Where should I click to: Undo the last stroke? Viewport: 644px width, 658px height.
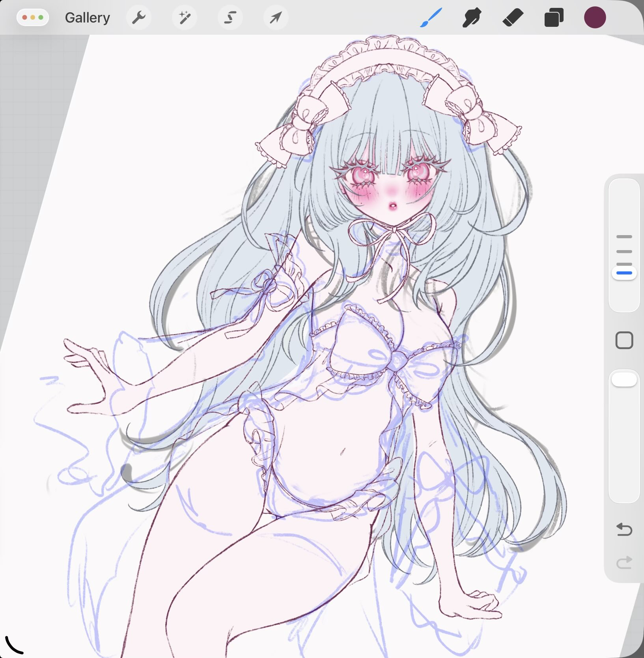pyautogui.click(x=624, y=529)
